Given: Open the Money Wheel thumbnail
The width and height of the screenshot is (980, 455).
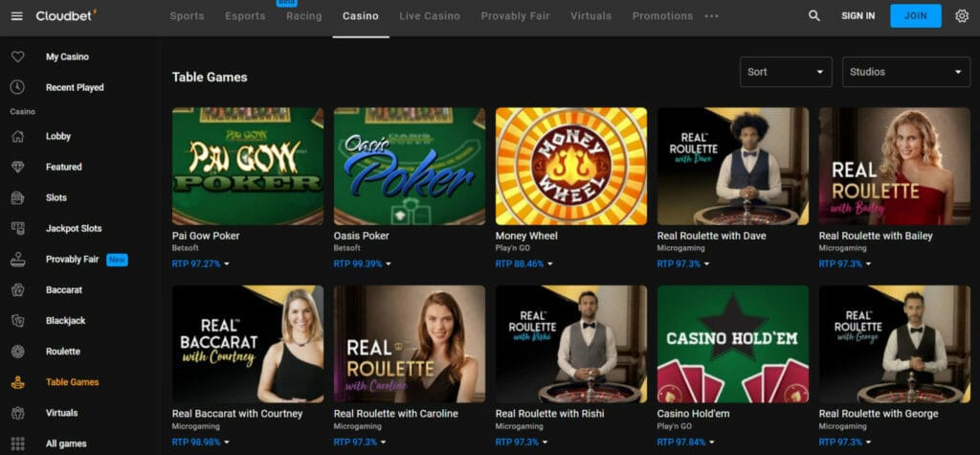Looking at the screenshot, I should [571, 166].
